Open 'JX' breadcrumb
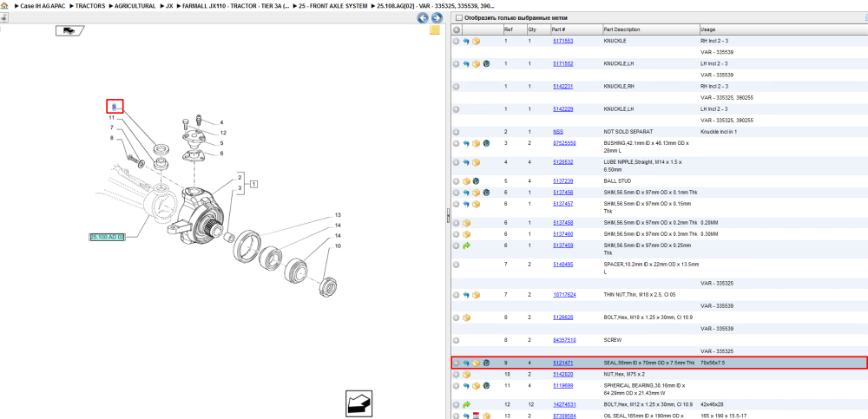Screen dimensions: 868x419 coord(169,5)
